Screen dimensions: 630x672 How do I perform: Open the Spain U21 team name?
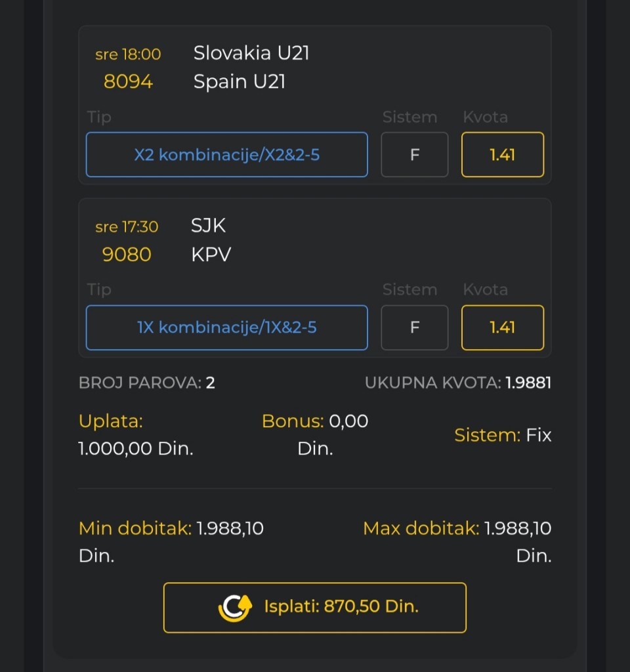(x=239, y=81)
